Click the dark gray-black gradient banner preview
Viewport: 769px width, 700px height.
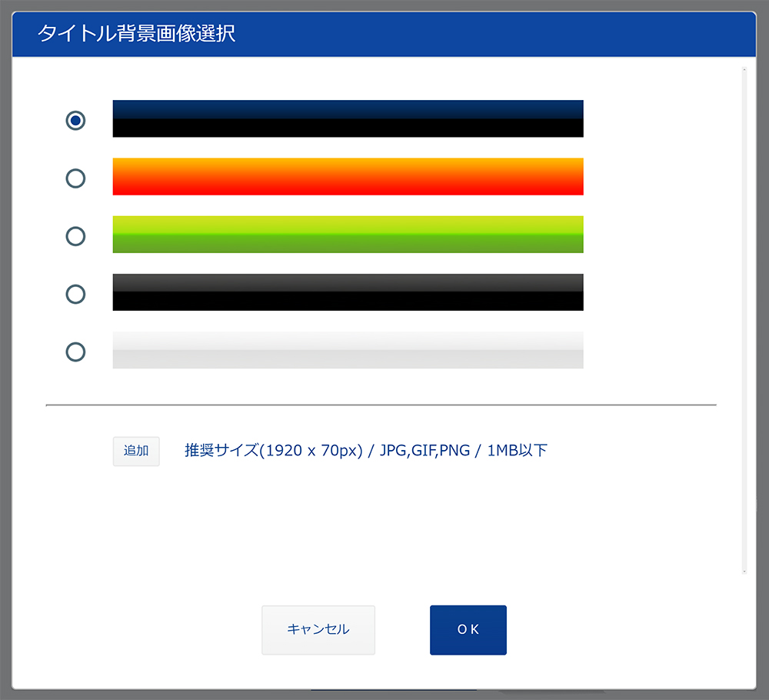pyautogui.click(x=348, y=292)
